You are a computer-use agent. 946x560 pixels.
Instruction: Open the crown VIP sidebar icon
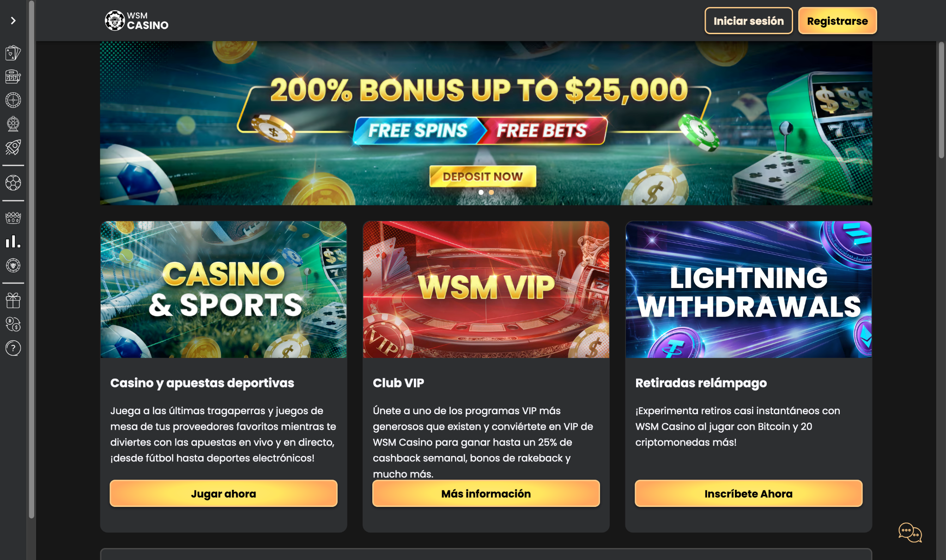click(13, 218)
